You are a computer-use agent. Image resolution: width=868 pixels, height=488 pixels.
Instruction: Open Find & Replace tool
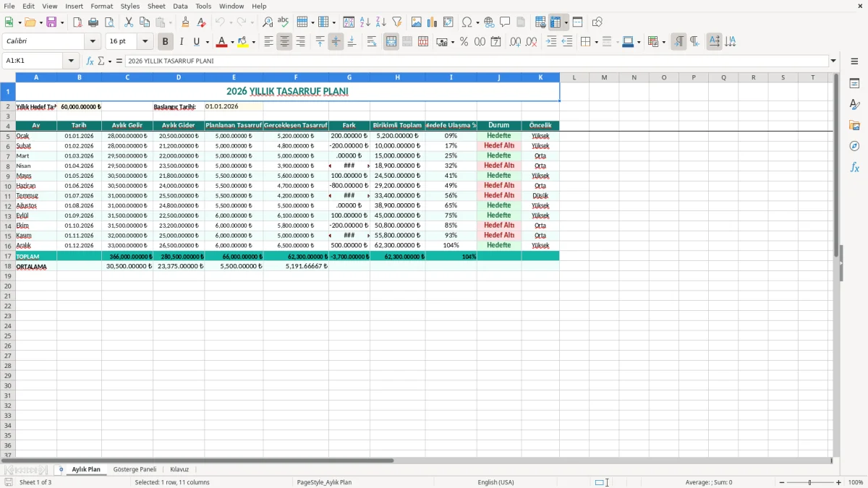pos(268,22)
